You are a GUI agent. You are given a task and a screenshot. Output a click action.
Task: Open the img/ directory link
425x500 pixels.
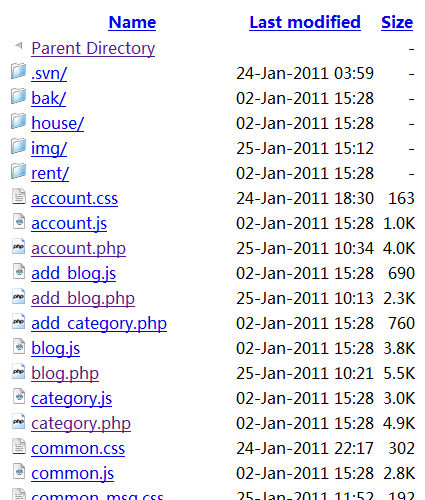click(x=49, y=148)
